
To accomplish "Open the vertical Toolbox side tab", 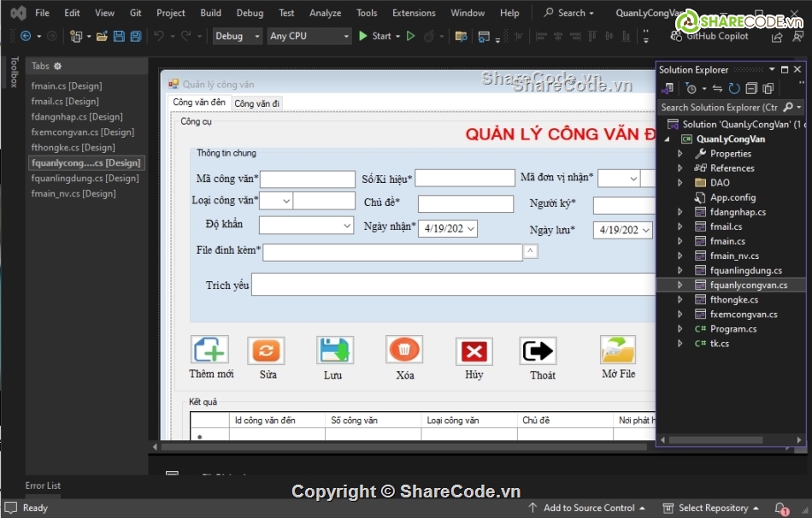I will 14,72.
